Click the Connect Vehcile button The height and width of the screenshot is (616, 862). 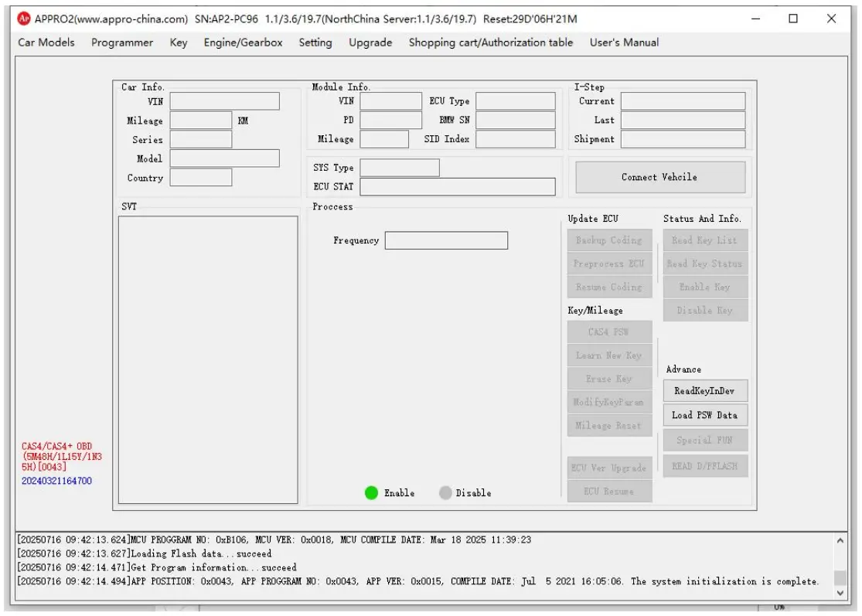660,177
